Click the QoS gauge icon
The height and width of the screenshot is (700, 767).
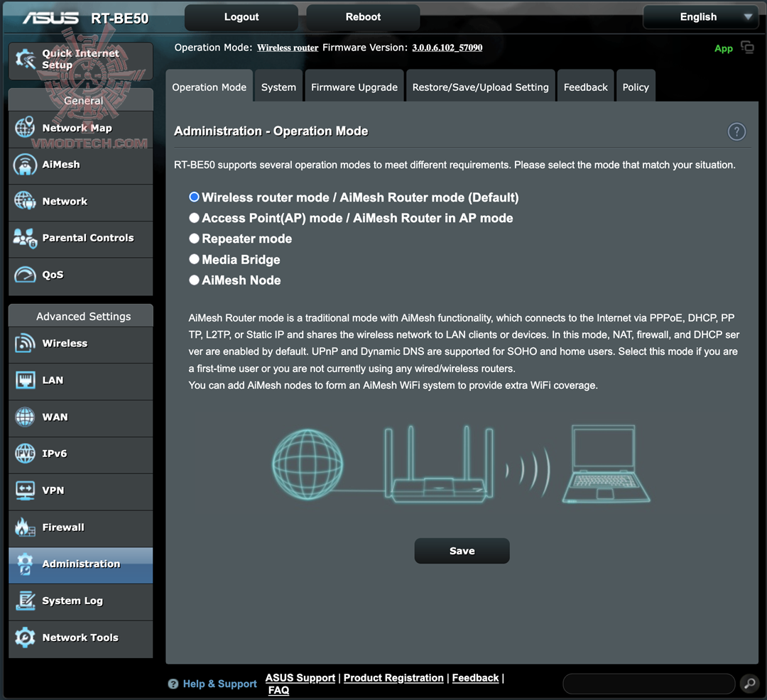click(25, 275)
